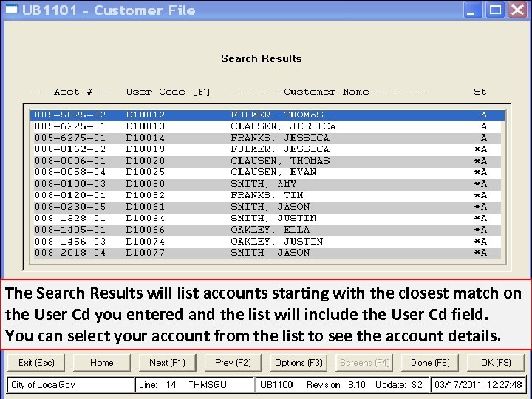Click the window system menu icon
Image resolution: width=532 pixels, height=399 pixels.
click(x=12, y=10)
